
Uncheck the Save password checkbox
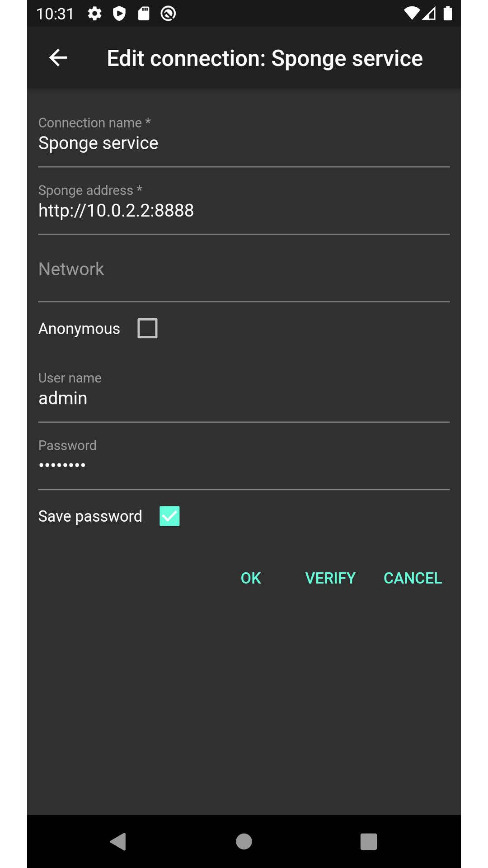click(x=169, y=516)
